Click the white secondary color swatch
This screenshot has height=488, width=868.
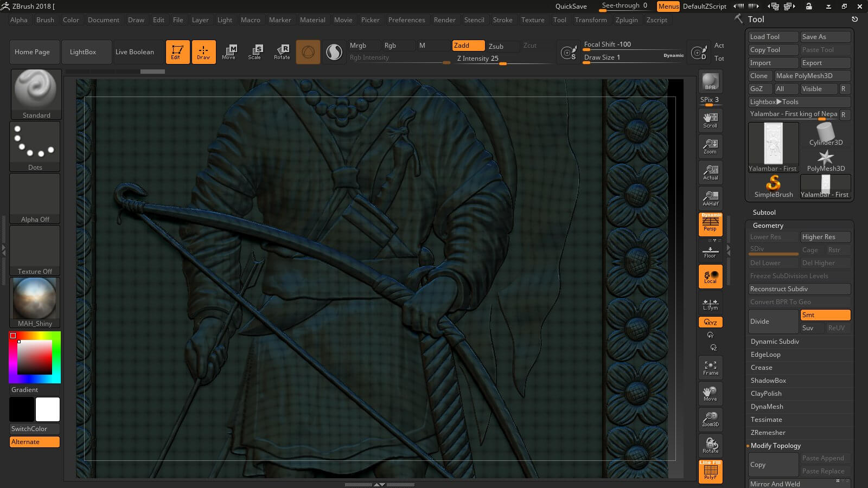(48, 409)
